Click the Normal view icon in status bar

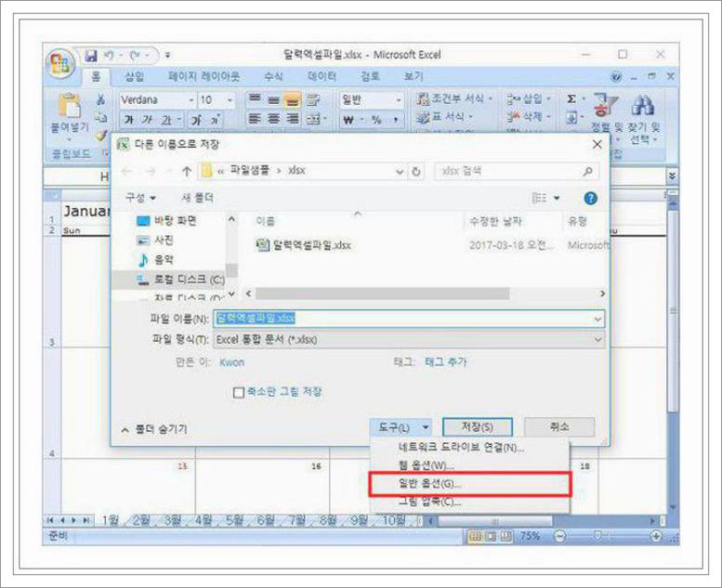474,536
